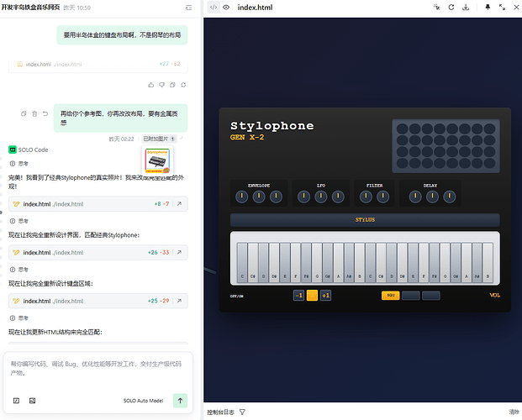
Task: Copy the response with the copy icon beside thumbs down
Action: click(172, 85)
